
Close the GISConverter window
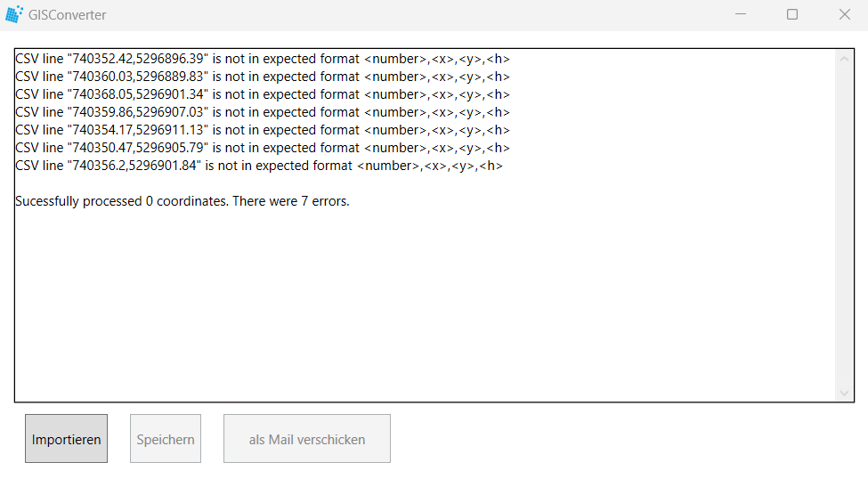[x=844, y=14]
